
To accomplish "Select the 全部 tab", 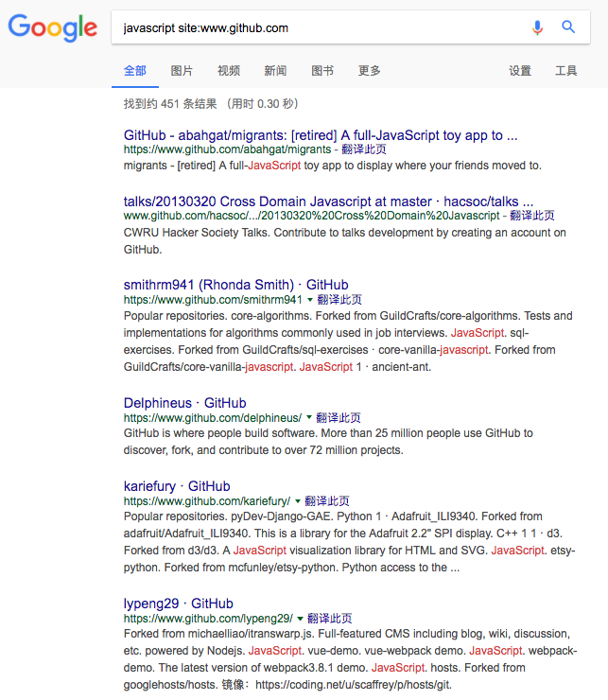I will coord(135,71).
